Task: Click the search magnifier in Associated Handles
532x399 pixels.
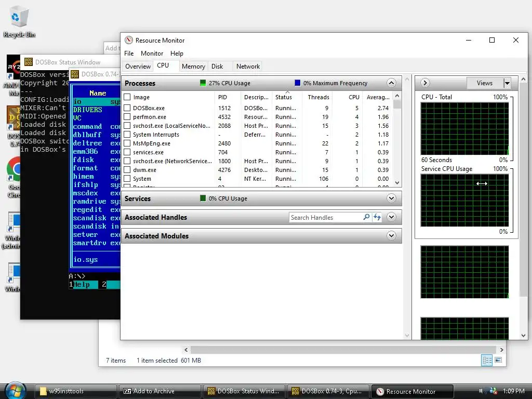Action: [366, 217]
